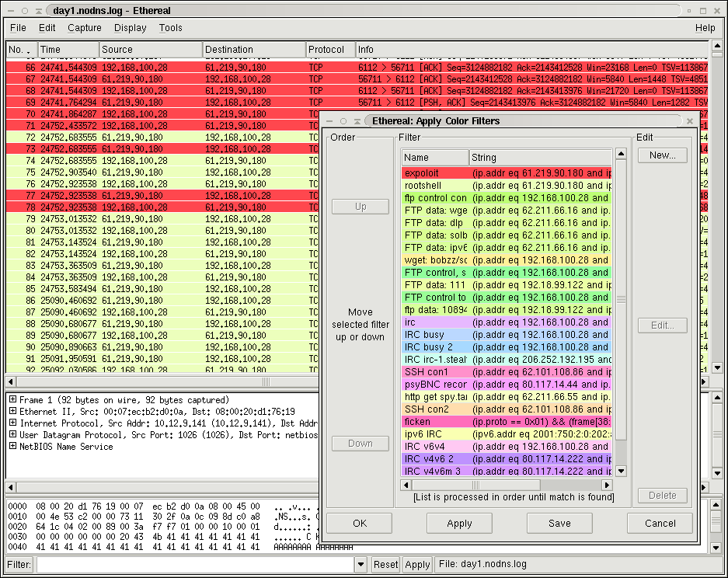Viewport: 728px width, 578px height.
Task: Open the Tools menu
Action: (170, 28)
